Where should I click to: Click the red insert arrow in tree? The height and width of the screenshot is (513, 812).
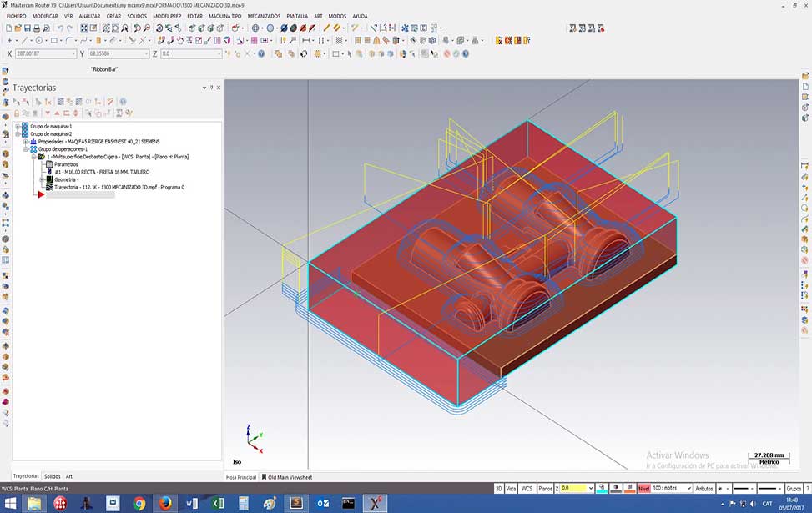(40, 194)
